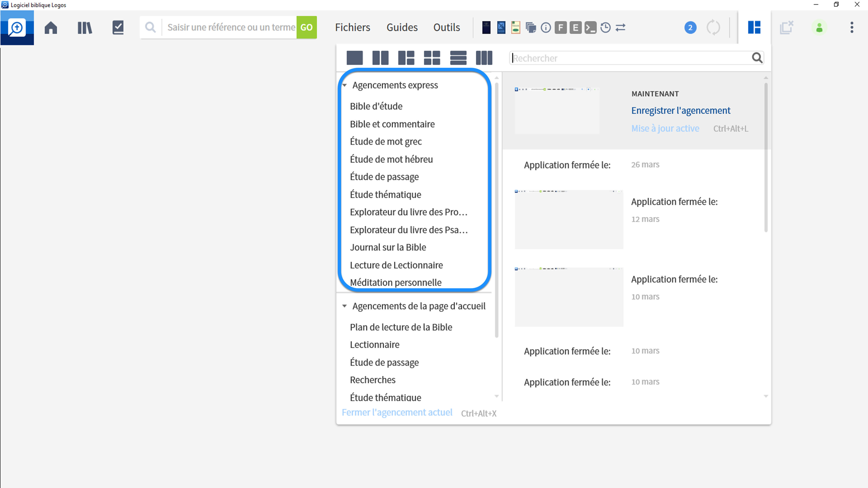
Task: Click the circled info shortcut icon
Action: 546,28
